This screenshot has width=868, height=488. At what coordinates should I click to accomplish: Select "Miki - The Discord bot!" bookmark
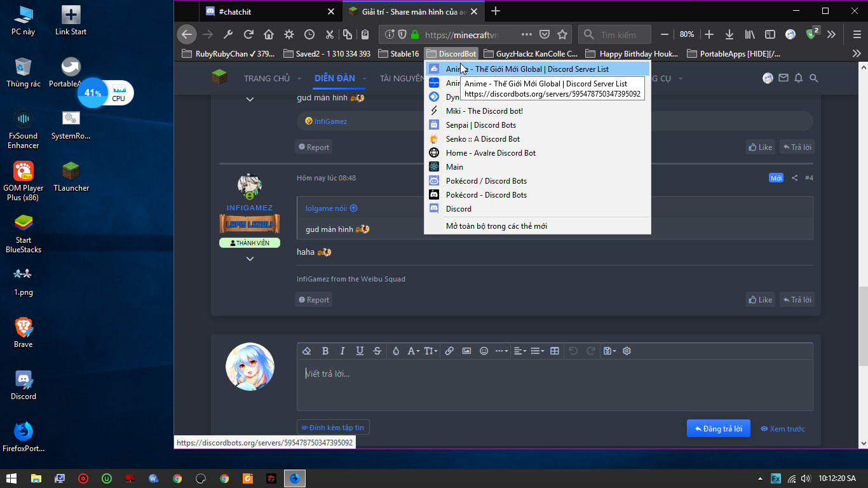(x=484, y=111)
